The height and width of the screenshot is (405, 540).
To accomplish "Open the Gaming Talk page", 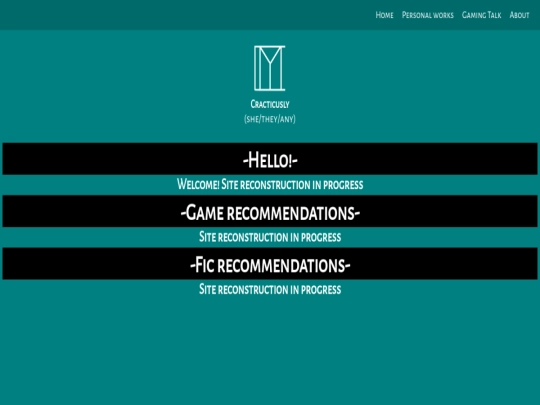I will [481, 15].
